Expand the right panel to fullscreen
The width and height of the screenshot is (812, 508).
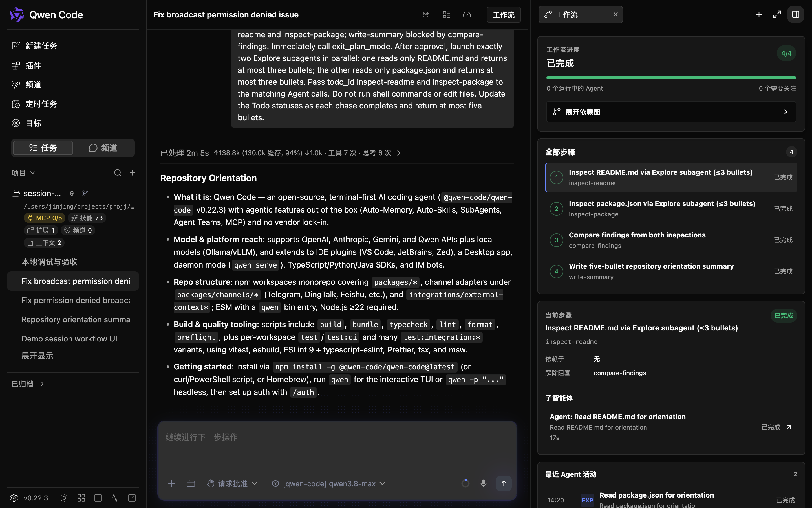(777, 14)
